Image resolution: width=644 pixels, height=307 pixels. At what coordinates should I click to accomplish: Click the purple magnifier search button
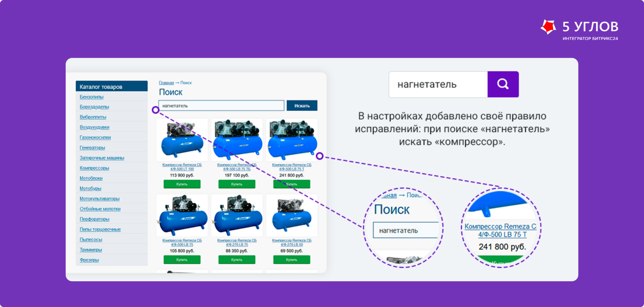(503, 84)
